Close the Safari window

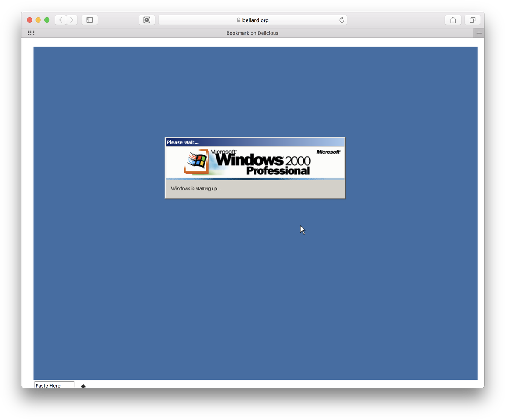[30, 20]
